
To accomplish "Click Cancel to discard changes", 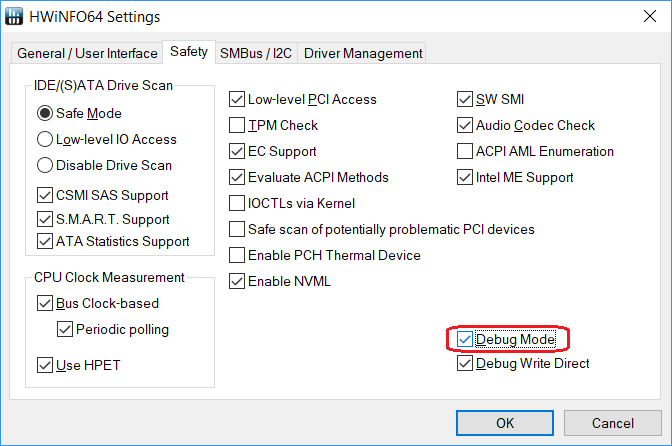I will (613, 423).
